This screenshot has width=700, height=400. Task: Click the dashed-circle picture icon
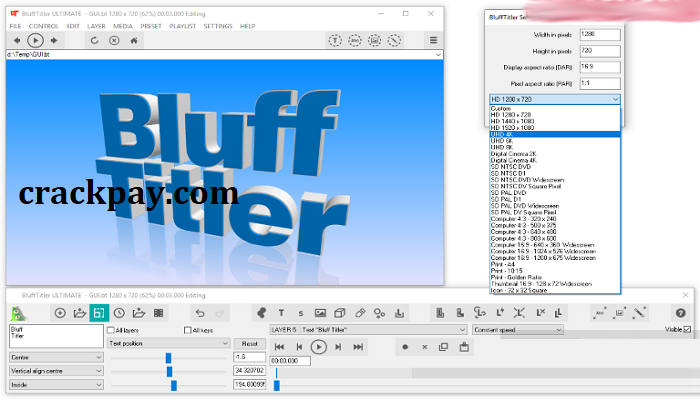(x=375, y=41)
